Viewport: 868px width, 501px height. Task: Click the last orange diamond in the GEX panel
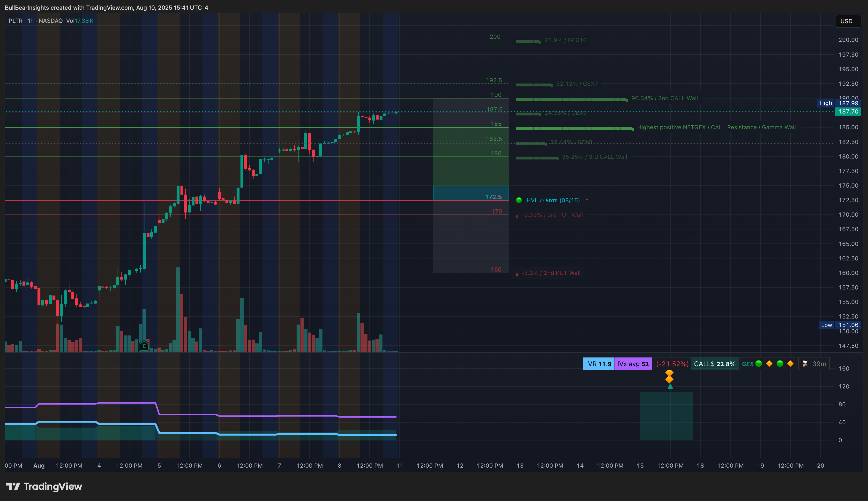pyautogui.click(x=790, y=364)
